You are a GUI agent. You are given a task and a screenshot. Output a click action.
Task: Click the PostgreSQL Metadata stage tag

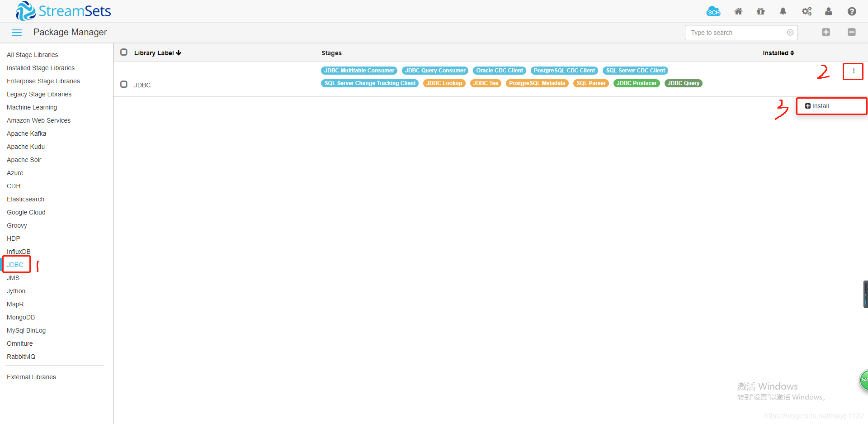537,83
